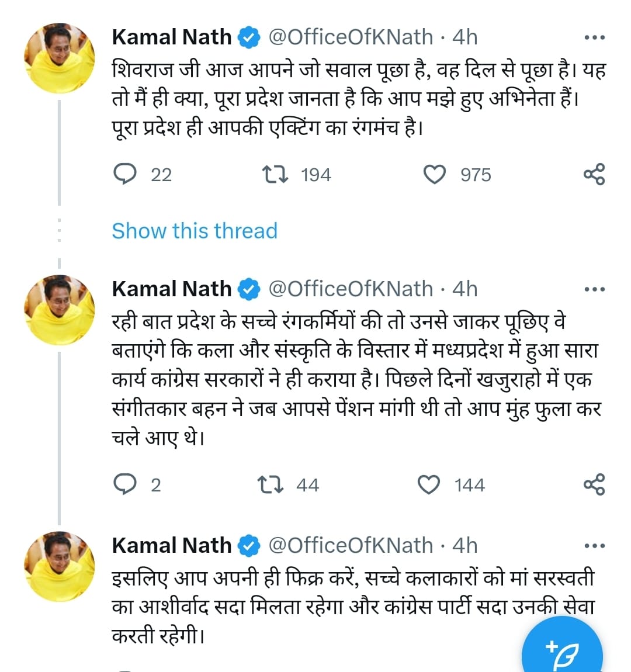Open more options menu on the second tweet
Screen dimensions: 631x672
595,287
